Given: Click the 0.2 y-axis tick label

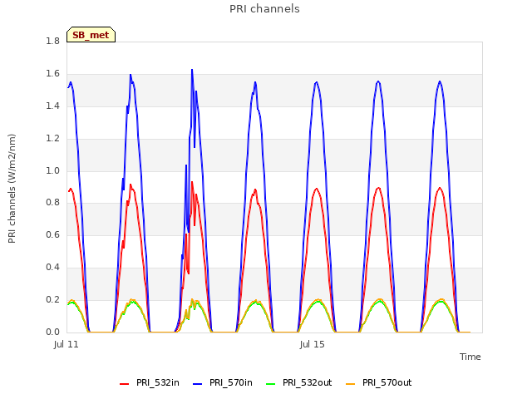Looking at the screenshot, I should (x=52, y=299).
